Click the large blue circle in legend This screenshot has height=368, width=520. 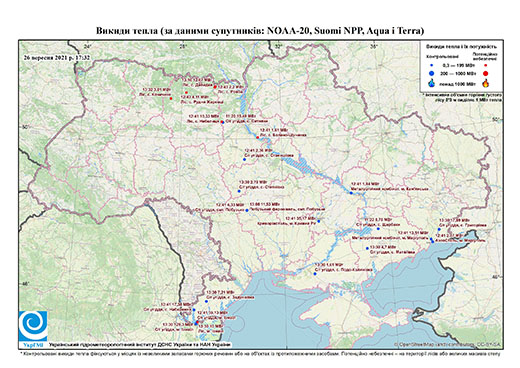tap(432, 73)
